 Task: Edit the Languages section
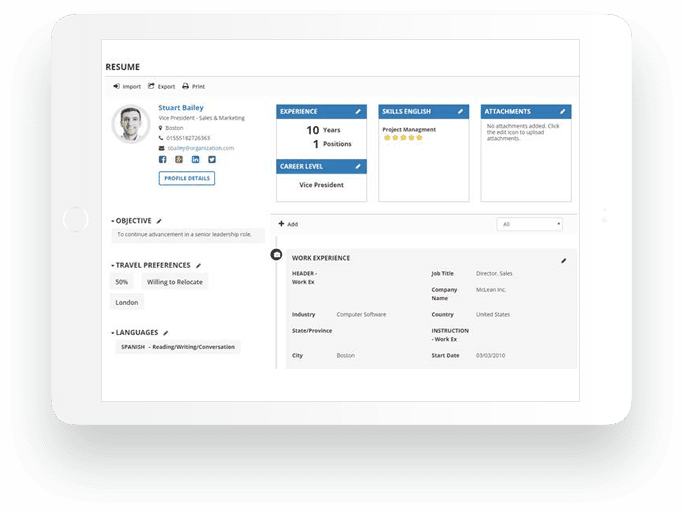pyautogui.click(x=166, y=333)
